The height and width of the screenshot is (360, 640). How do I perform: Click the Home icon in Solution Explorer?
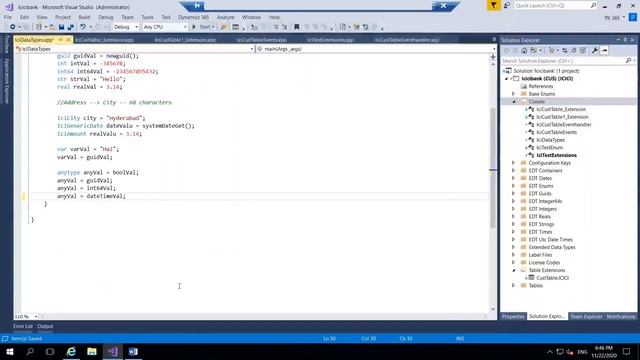[x=524, y=51]
